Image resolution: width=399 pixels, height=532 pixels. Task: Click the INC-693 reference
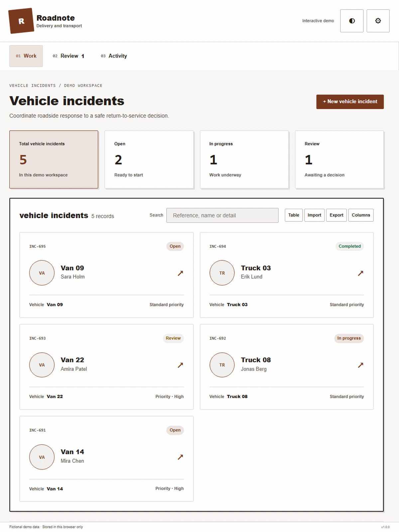(38, 338)
